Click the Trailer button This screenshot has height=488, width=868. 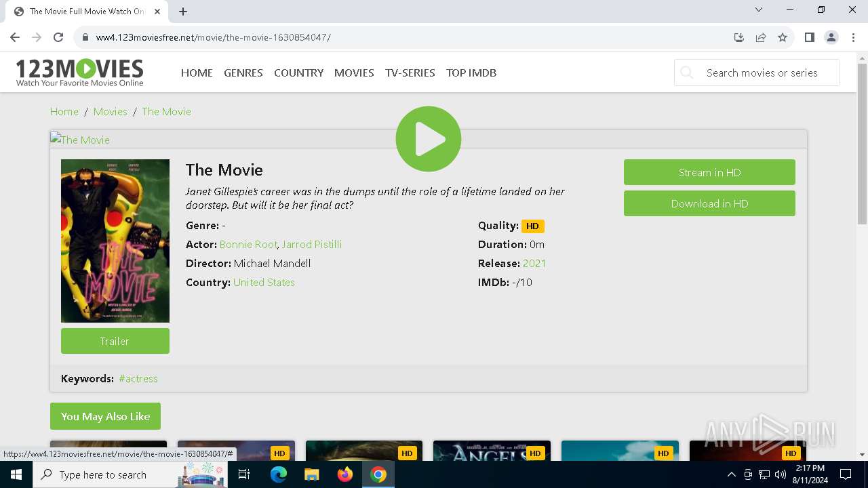tap(115, 341)
